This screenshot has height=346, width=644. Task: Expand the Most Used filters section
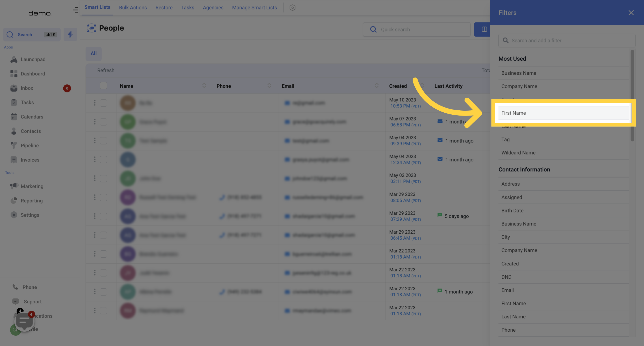[x=512, y=59]
